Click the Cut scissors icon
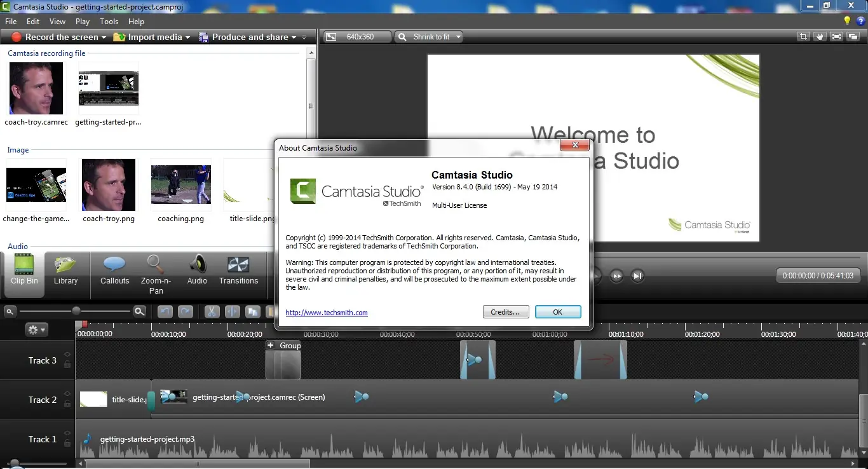Viewport: 868px width, 469px height. tap(212, 311)
